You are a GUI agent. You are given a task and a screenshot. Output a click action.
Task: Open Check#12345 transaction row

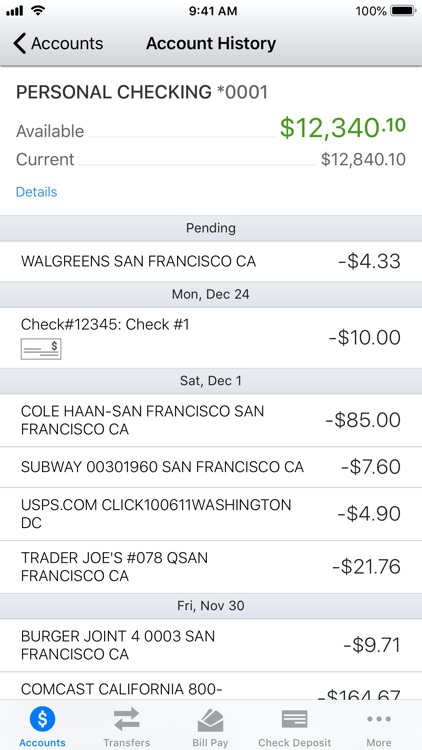click(211, 338)
